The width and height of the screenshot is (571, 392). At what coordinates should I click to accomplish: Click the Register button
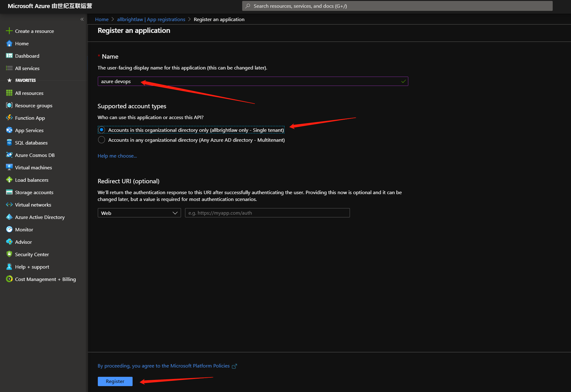coord(115,381)
